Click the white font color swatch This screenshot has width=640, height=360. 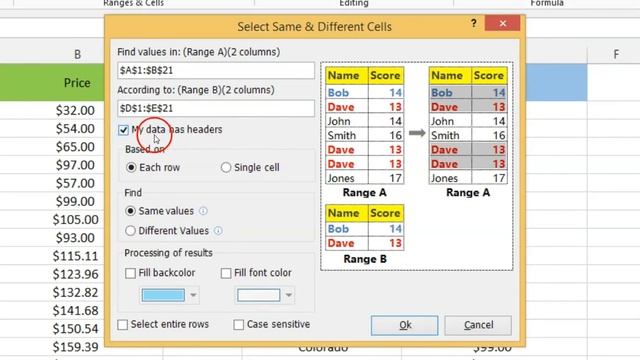point(259,295)
